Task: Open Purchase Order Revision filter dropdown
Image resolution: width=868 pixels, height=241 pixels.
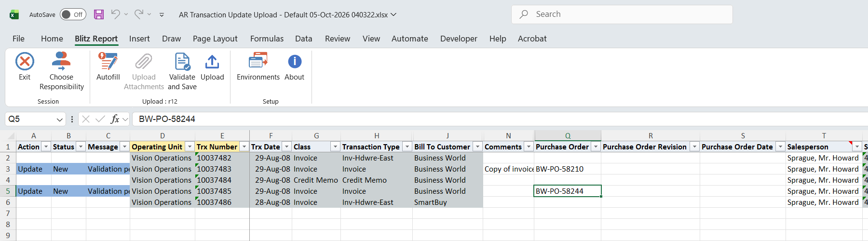Action: tap(694, 147)
